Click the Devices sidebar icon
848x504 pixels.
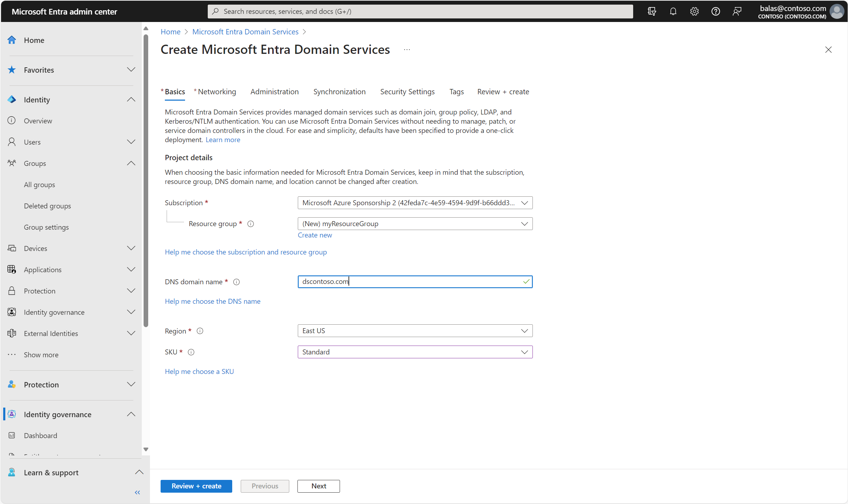[x=13, y=248]
